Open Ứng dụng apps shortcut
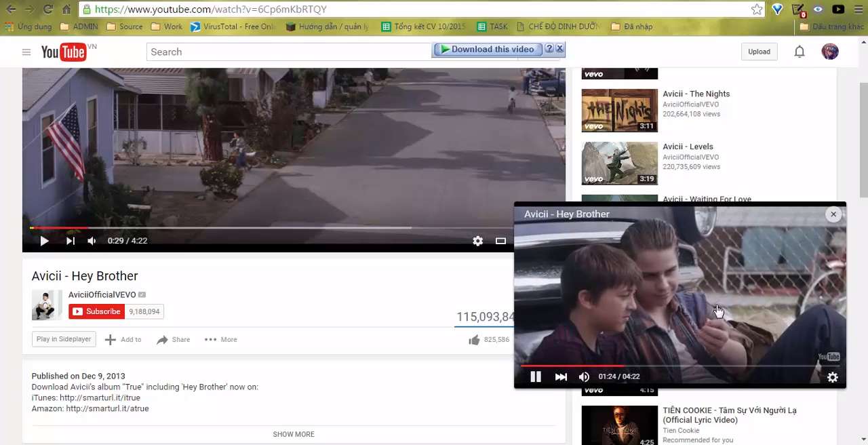This screenshot has height=445, width=868. (x=28, y=26)
